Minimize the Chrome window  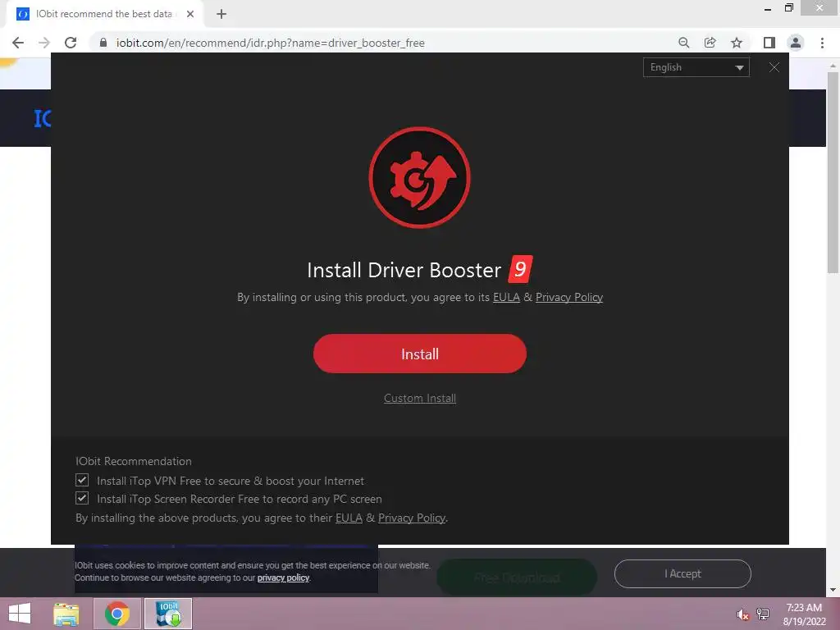pos(768,8)
